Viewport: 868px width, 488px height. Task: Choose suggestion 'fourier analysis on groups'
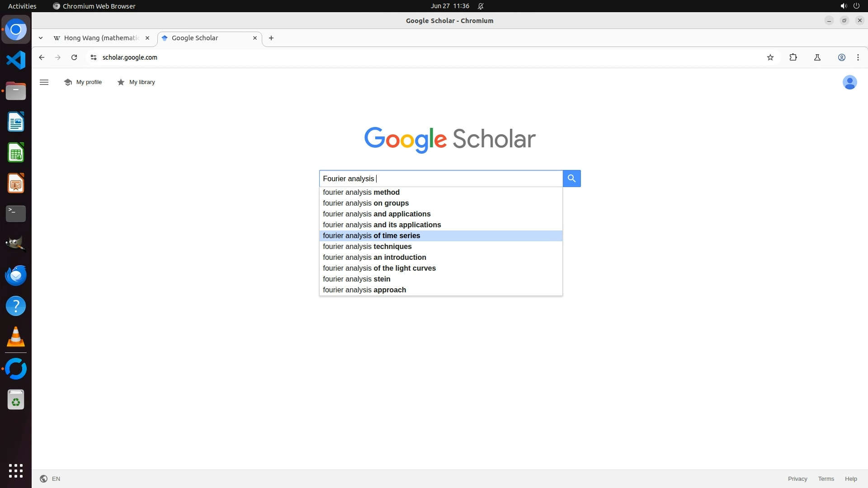[x=365, y=203]
